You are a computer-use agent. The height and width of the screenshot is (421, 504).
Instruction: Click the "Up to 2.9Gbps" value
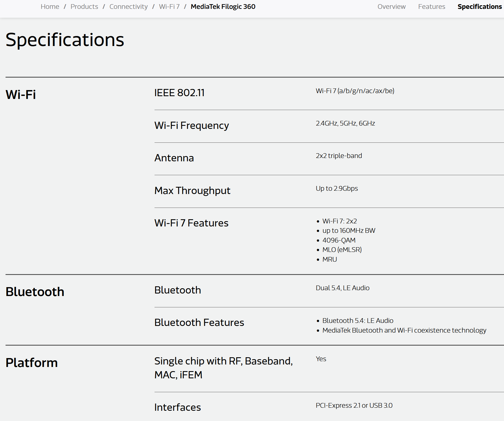pyautogui.click(x=337, y=188)
